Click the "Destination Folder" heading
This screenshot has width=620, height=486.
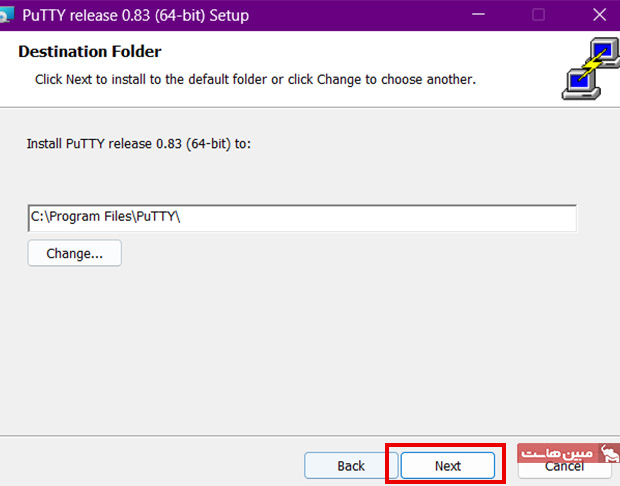coord(90,52)
